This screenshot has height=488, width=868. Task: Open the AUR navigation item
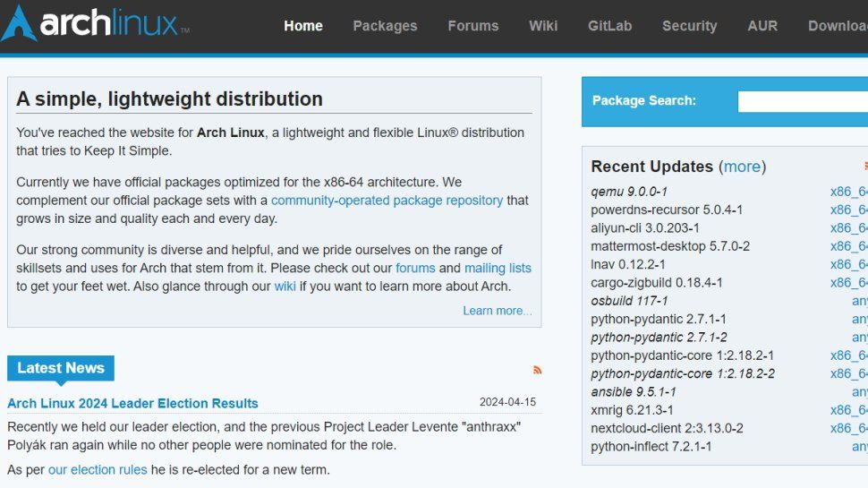point(762,26)
